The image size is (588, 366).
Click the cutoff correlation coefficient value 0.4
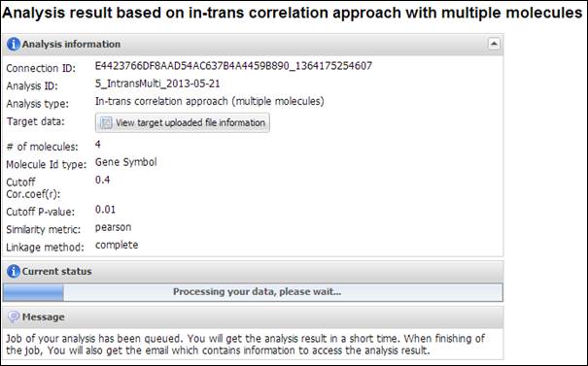click(102, 181)
